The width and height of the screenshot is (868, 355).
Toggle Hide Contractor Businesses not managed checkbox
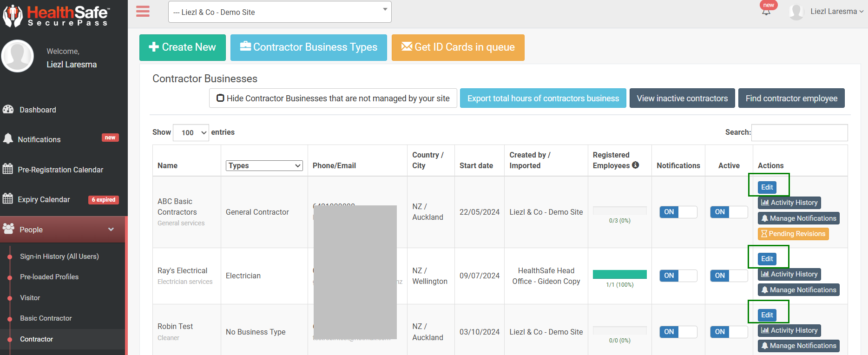click(x=221, y=98)
